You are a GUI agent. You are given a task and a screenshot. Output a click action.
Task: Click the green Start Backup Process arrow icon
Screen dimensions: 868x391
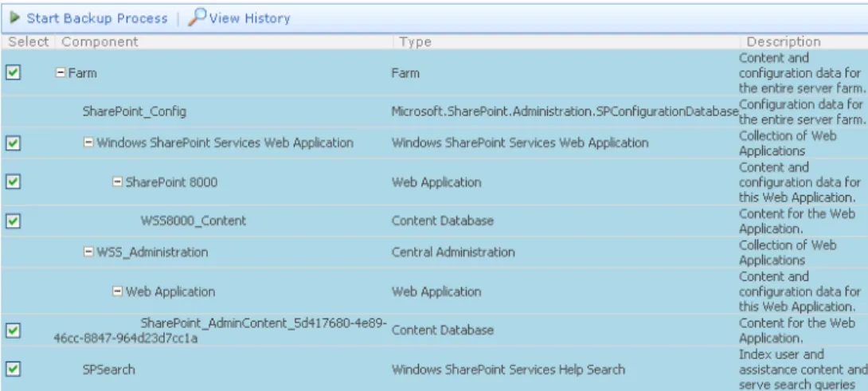coord(15,18)
